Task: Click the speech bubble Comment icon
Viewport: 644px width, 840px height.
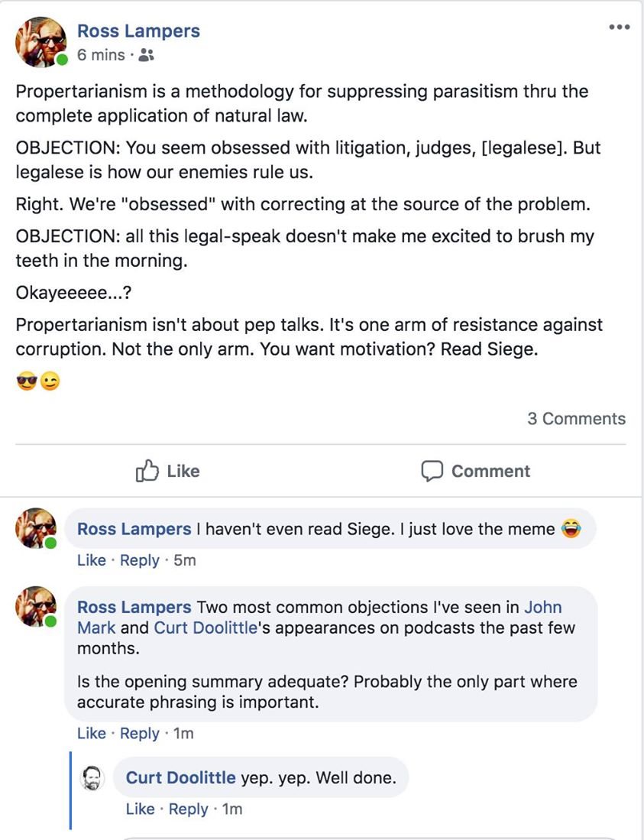Action: (432, 471)
